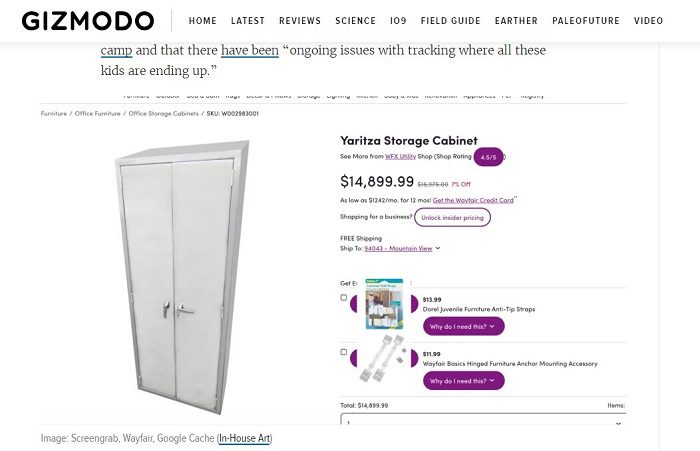Open the quantity dropdown below the total
Viewport: 700px width, 451px height.
pyautogui.click(x=480, y=423)
